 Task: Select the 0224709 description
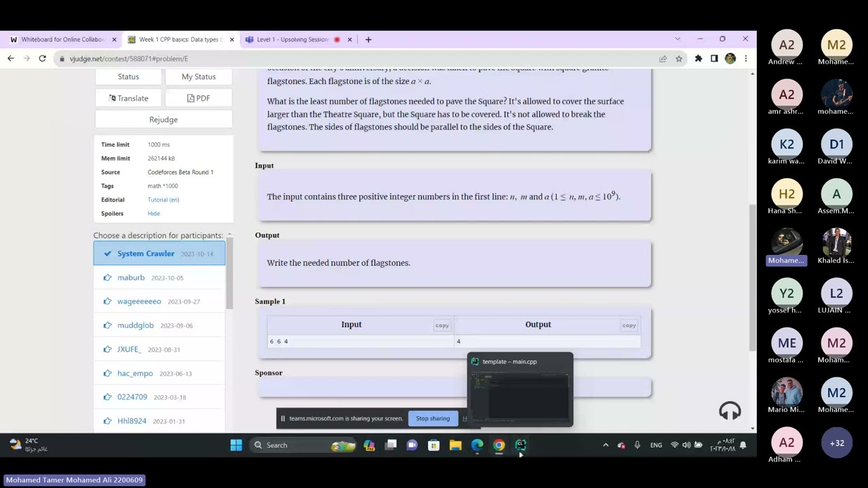pos(159,397)
